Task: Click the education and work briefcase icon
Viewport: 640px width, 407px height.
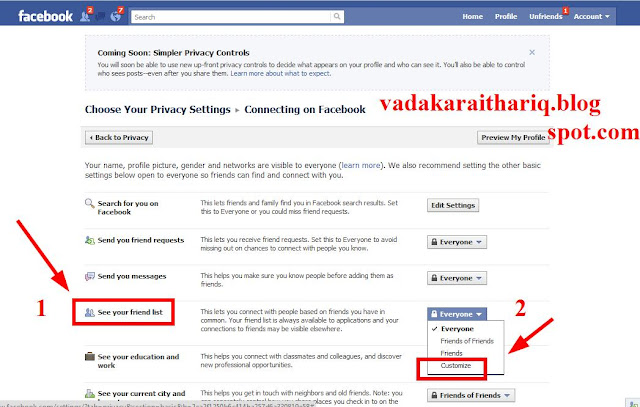Action: pyautogui.click(x=89, y=356)
